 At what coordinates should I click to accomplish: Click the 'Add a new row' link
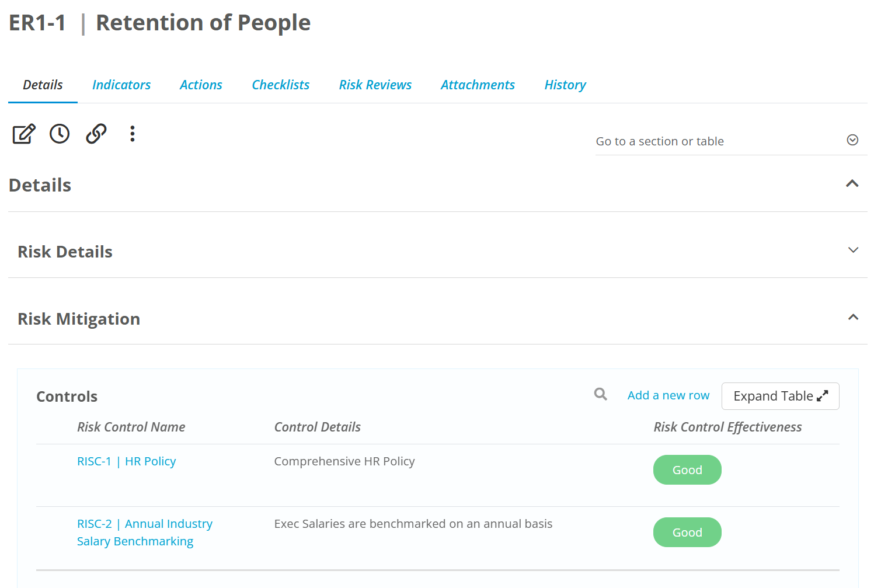[x=668, y=396]
